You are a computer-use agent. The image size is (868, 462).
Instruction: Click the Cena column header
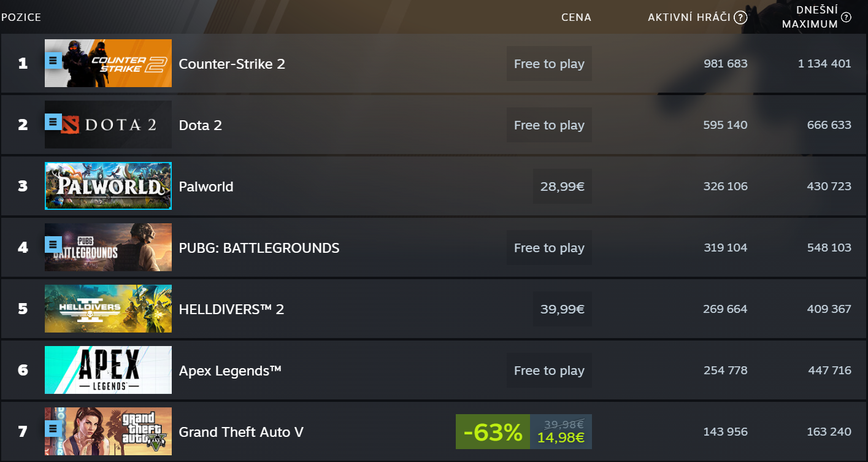coord(576,17)
